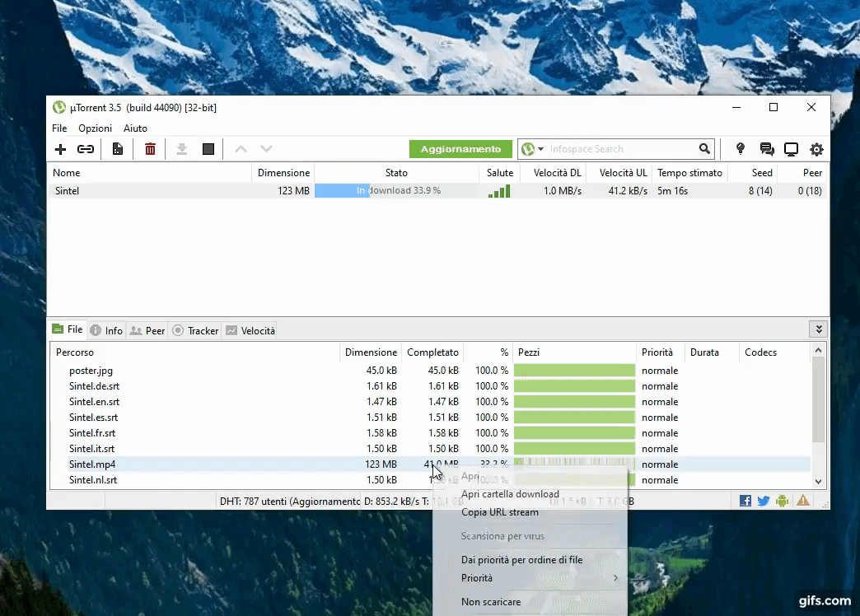
Task: Open the File menu
Action: [x=59, y=128]
